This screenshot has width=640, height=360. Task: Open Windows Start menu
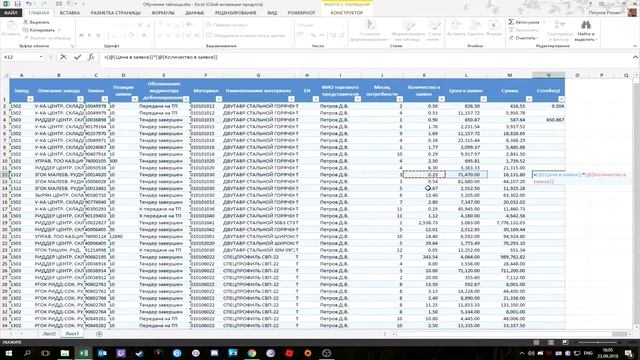pos(8,353)
